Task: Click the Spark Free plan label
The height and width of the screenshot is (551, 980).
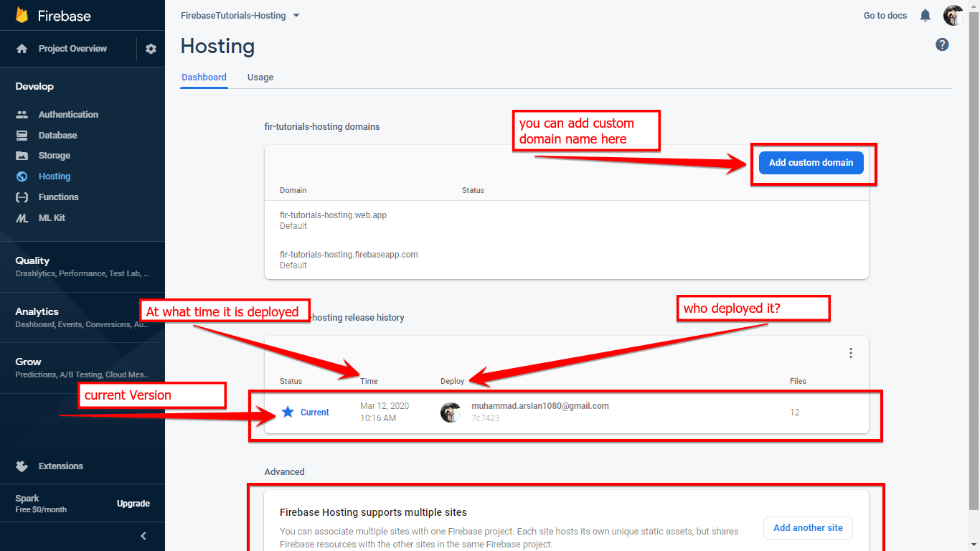Action: pos(41,504)
